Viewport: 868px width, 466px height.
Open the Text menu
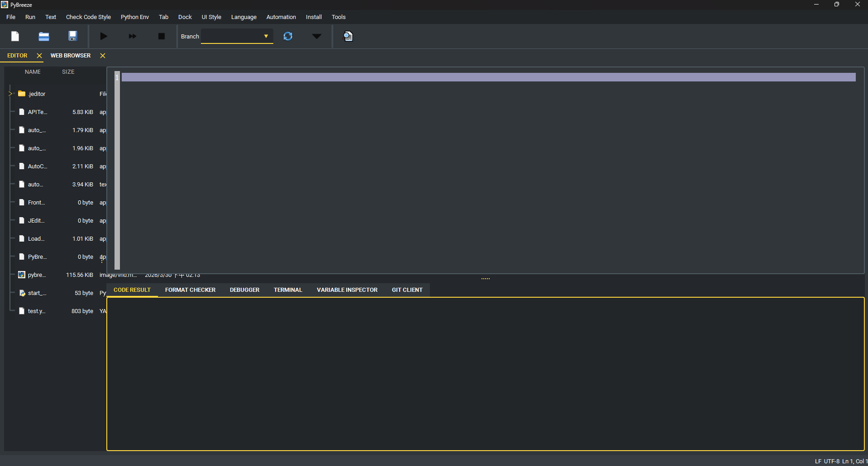click(x=51, y=17)
